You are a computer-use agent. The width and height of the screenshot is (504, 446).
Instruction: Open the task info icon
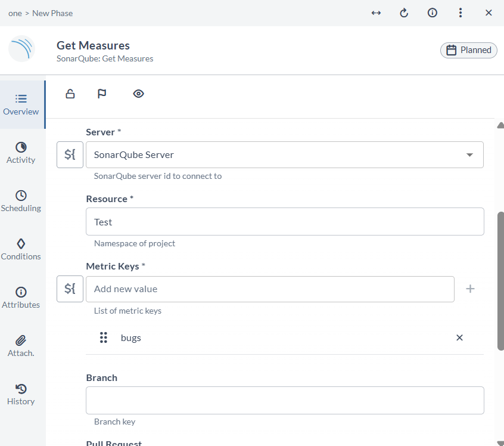click(x=433, y=13)
